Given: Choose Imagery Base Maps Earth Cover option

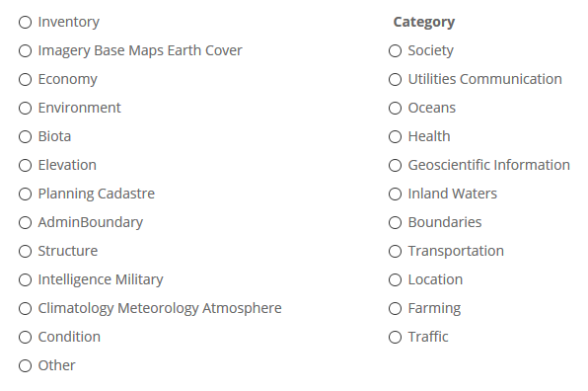Looking at the screenshot, I should [x=25, y=50].
